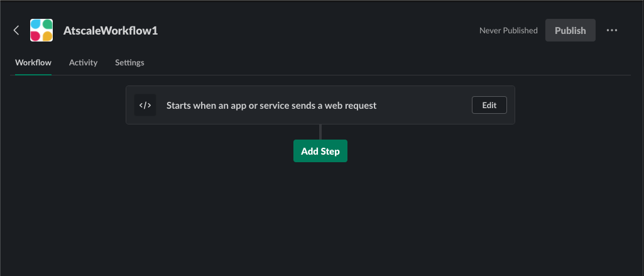Viewport: 644px width, 276px height.
Task: Click the colorful workflow app icon
Action: pyautogui.click(x=41, y=30)
